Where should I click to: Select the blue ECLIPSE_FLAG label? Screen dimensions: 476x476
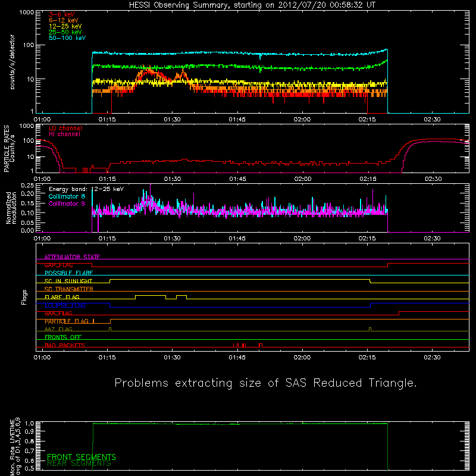point(65,305)
